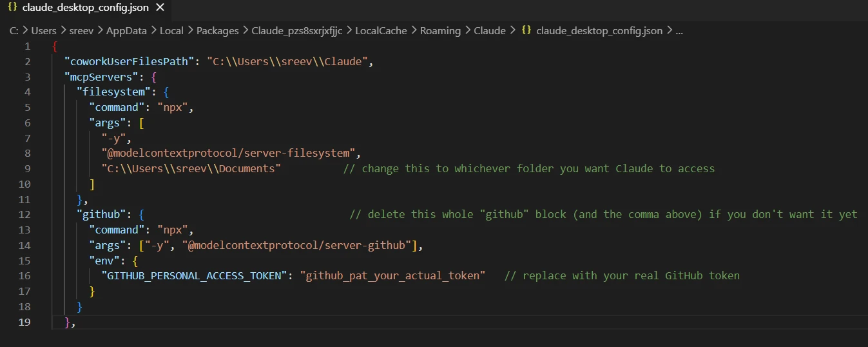868x347 pixels.
Task: Click the "GITHUB_PERSONAL_ACCESS_TOKEN" key
Action: coord(195,275)
